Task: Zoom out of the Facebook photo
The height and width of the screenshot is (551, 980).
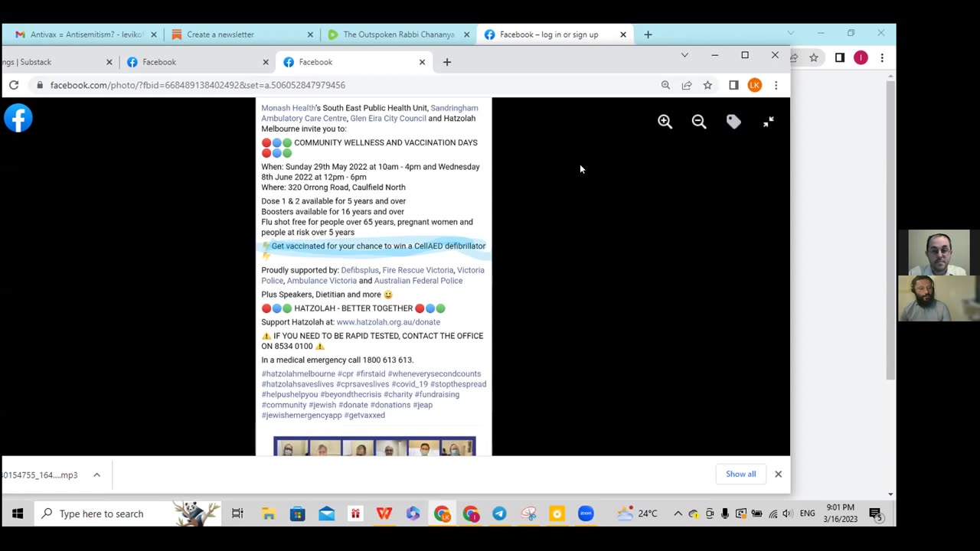Action: [x=699, y=122]
